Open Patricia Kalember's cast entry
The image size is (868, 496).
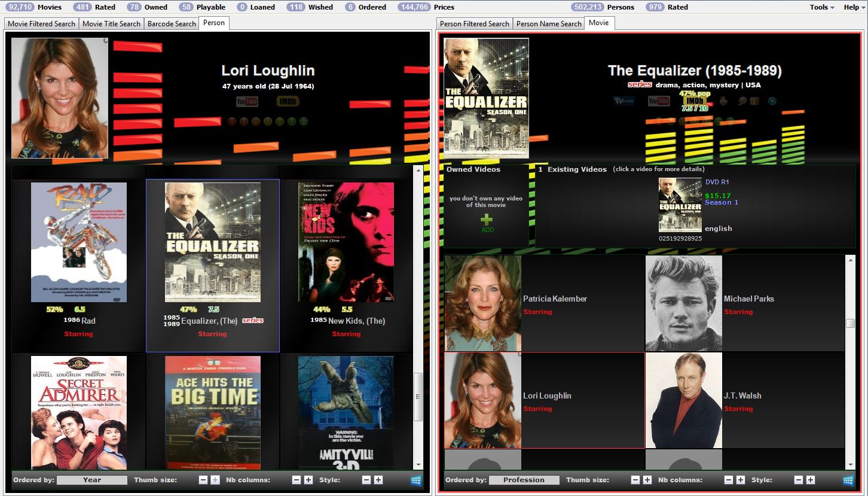point(545,303)
